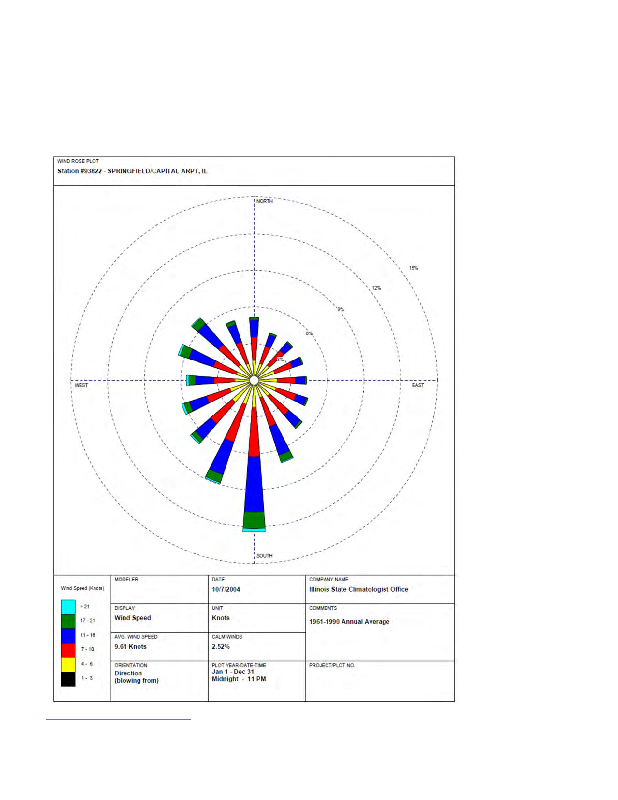Click the blue 11-16 knots legend swatch
618x800 pixels.
(x=67, y=635)
